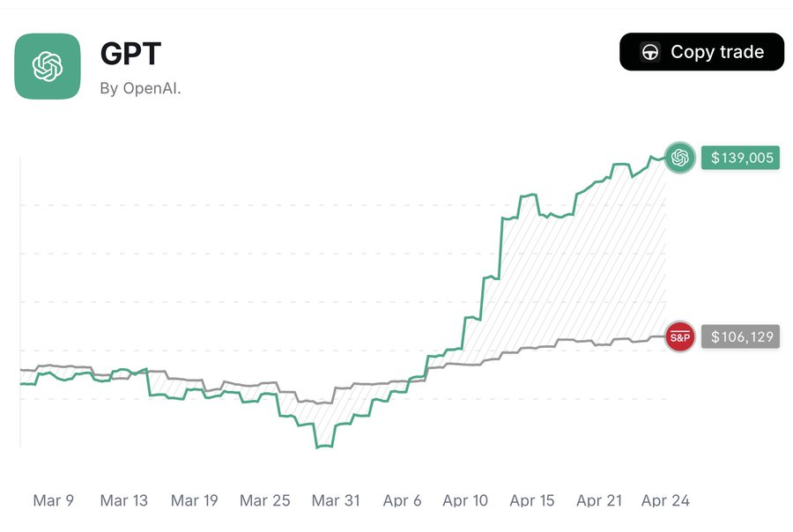The height and width of the screenshot is (532, 793).
Task: Click the Apr 24 axis label
Action: (x=665, y=500)
